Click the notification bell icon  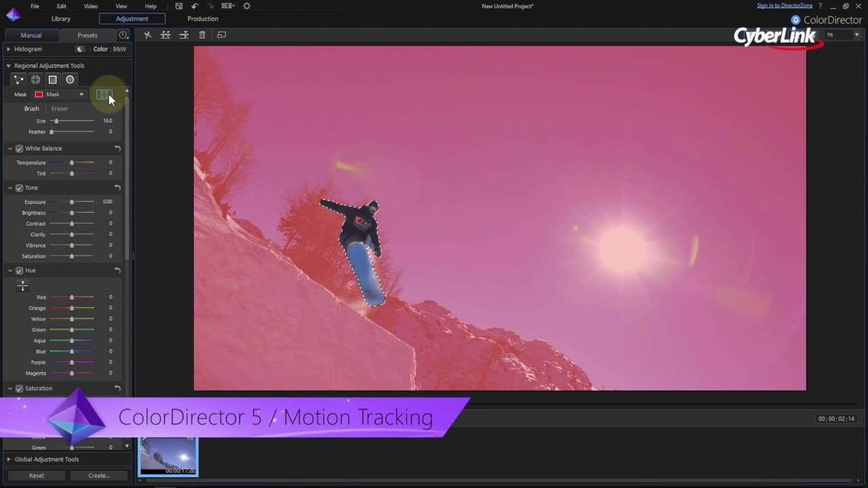click(796, 20)
